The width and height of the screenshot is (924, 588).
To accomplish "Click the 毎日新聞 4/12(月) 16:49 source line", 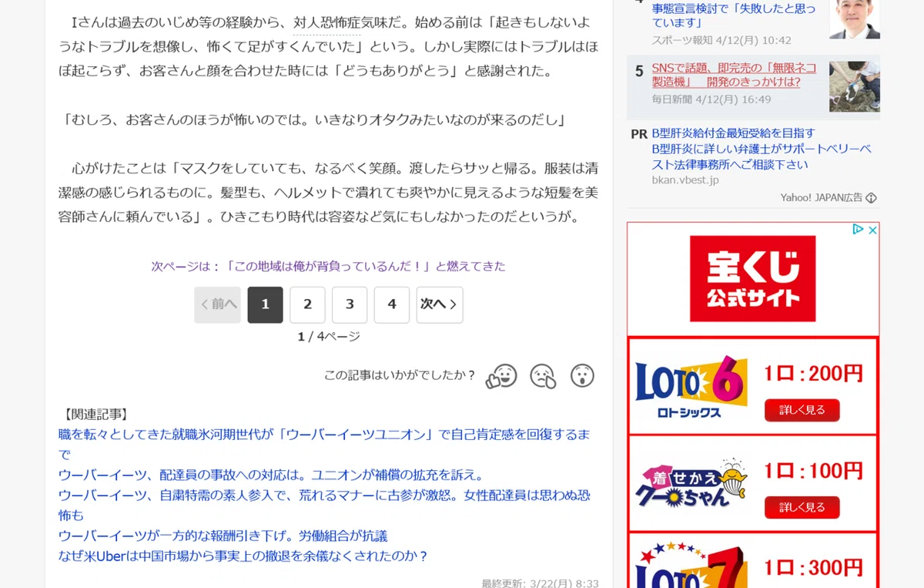I will (711, 99).
